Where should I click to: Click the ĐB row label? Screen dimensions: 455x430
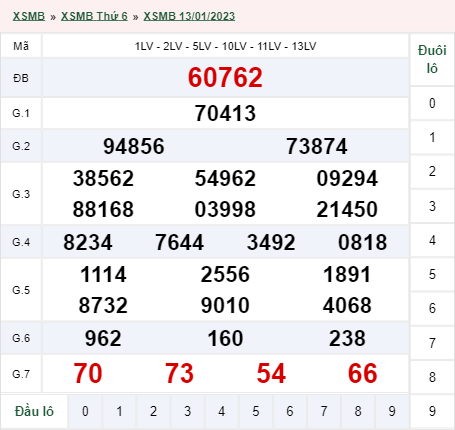coord(21,78)
